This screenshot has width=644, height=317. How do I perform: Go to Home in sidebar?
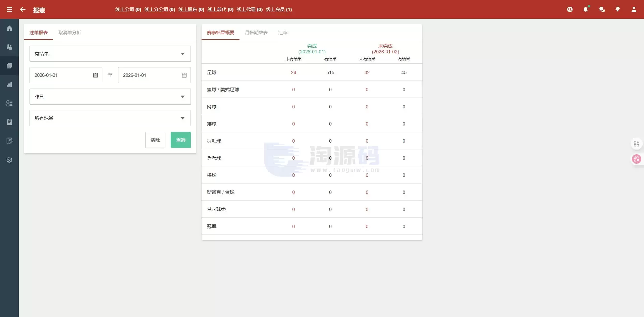coord(9,28)
